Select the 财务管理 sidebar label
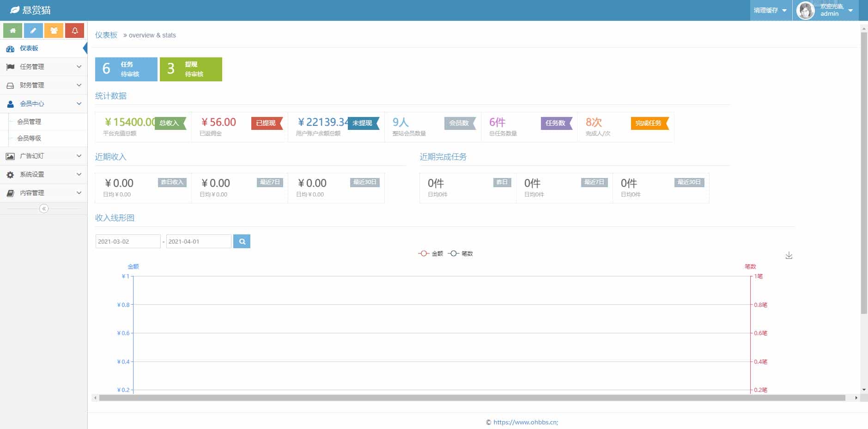Screen dimensions: 868x429 32,85
